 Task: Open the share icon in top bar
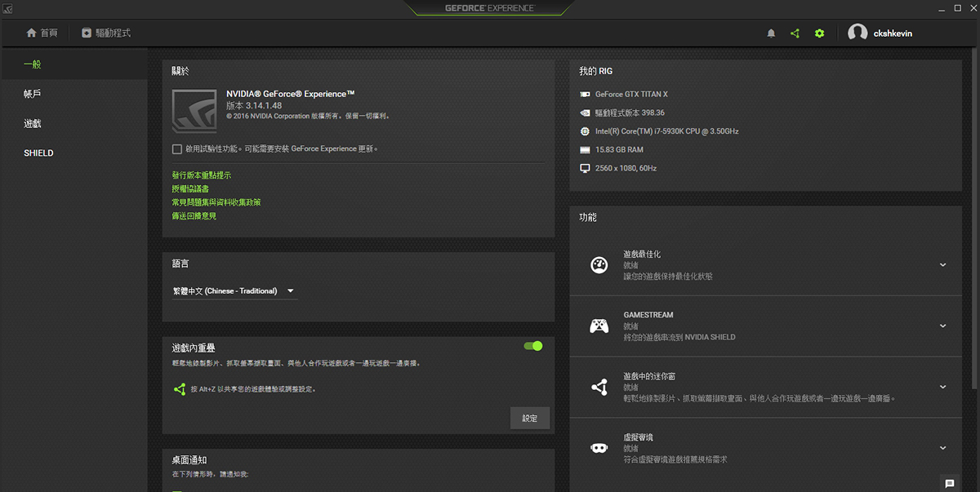795,33
